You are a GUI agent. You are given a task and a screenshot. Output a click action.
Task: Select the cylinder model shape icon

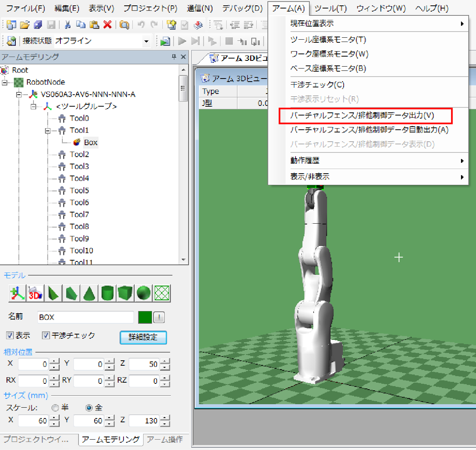pyautogui.click(x=107, y=293)
